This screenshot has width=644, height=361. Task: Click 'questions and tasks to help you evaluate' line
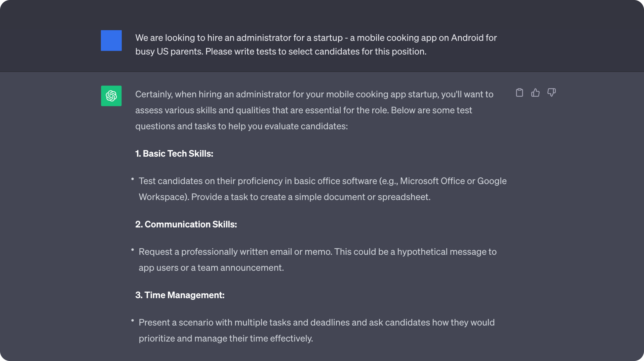(x=242, y=126)
